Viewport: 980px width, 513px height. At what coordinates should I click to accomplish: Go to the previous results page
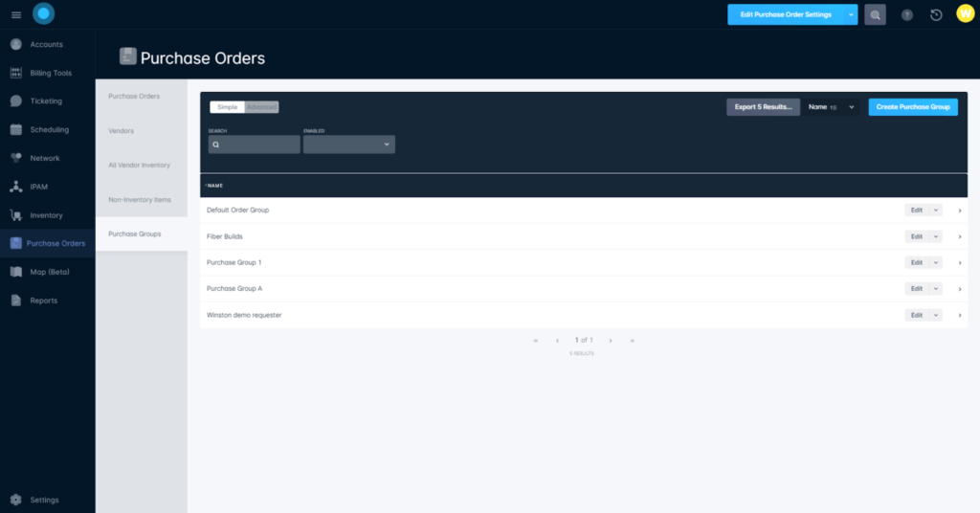click(x=557, y=341)
